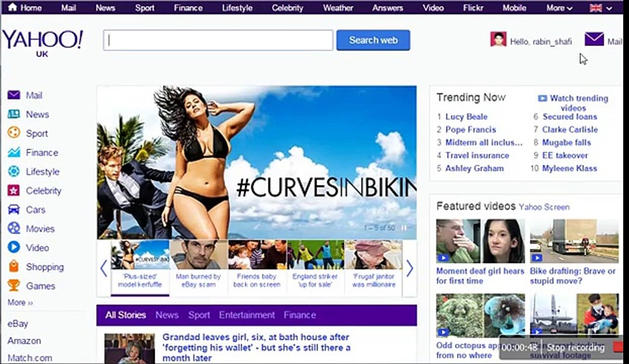Viewport: 629px width, 364px height.
Task: Open Mail in top navigation
Action: [x=69, y=8]
